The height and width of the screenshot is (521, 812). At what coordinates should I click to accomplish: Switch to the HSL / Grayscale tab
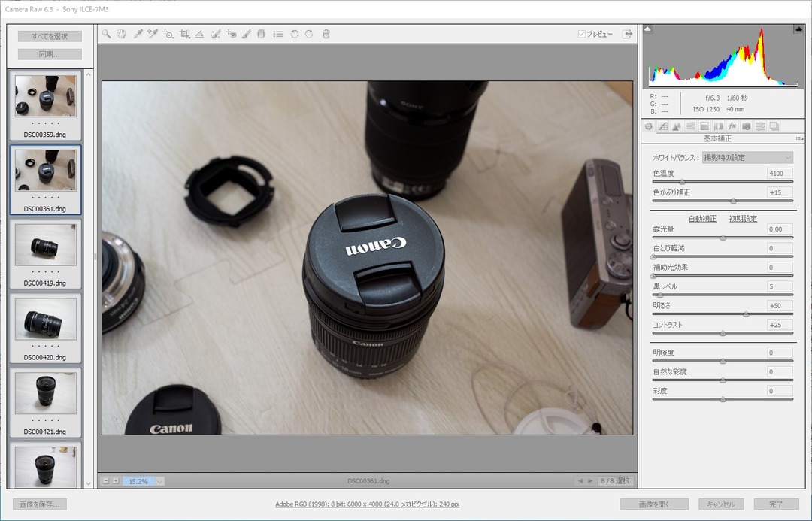coord(690,126)
